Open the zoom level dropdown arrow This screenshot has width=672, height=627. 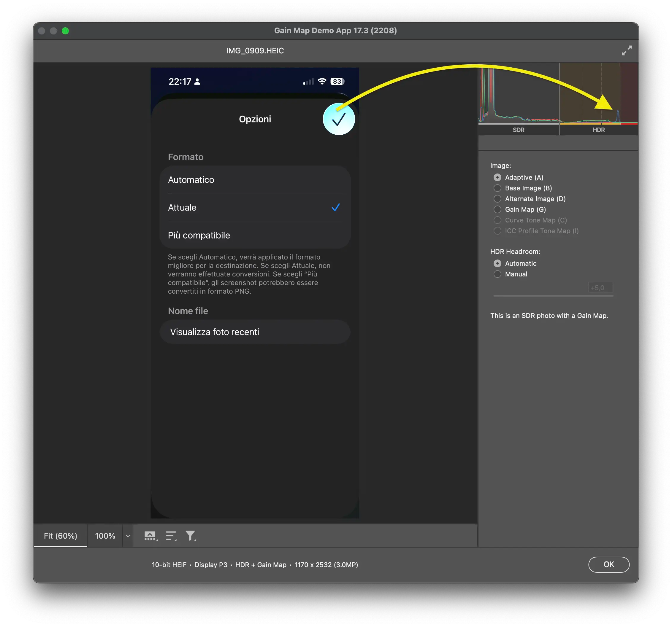(128, 536)
